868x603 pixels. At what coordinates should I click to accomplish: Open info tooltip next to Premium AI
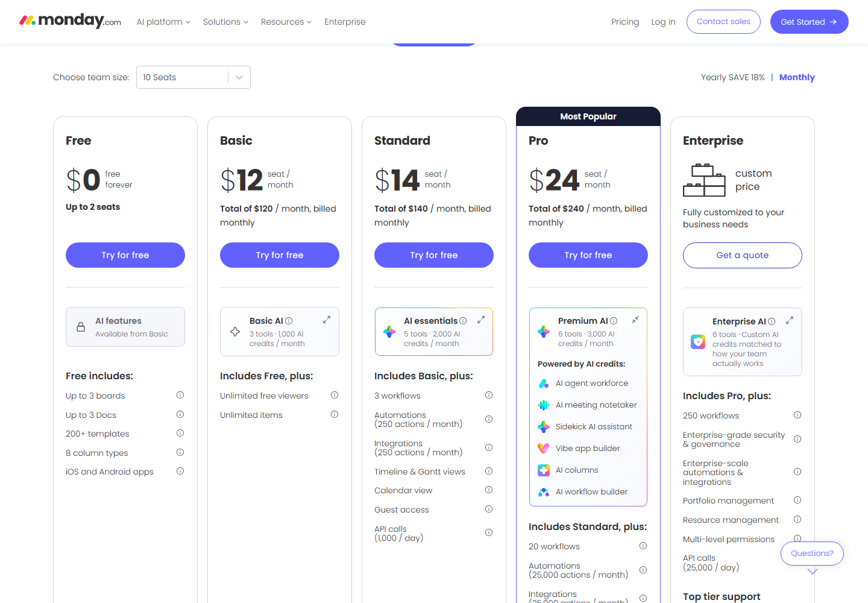(614, 321)
